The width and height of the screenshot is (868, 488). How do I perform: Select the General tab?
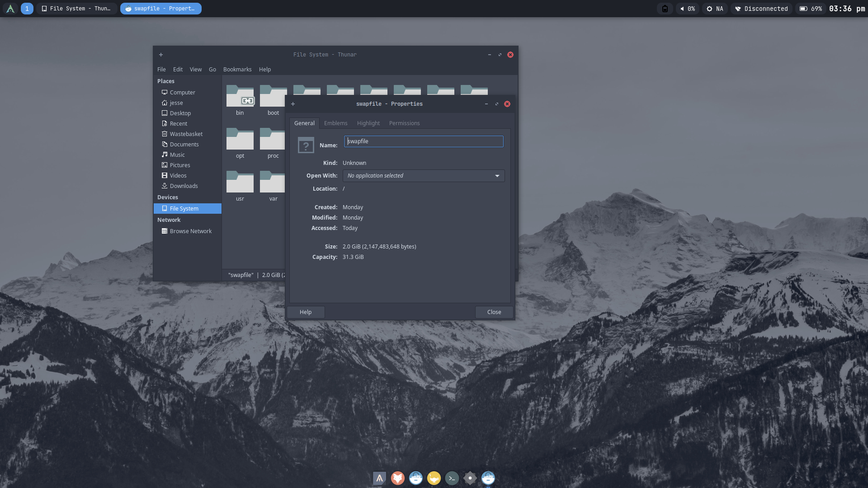tap(304, 123)
